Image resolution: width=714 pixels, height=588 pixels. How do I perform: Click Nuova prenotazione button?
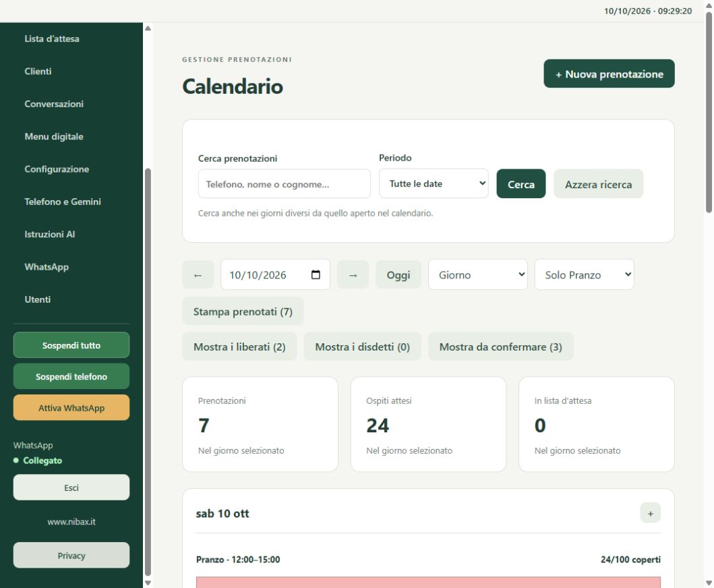609,73
